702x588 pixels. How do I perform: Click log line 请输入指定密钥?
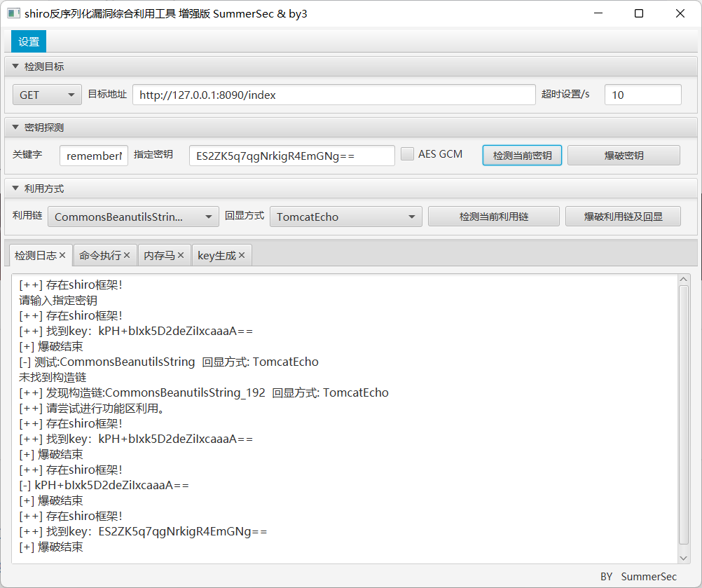click(58, 301)
